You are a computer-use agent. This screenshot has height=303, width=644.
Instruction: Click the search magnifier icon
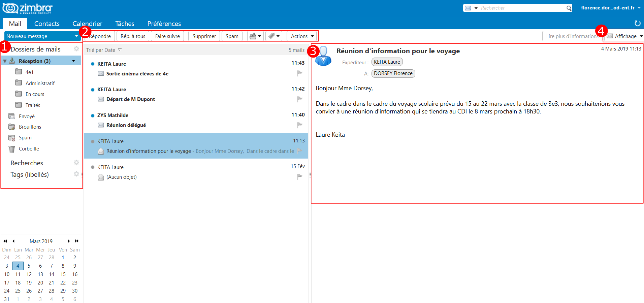click(569, 8)
